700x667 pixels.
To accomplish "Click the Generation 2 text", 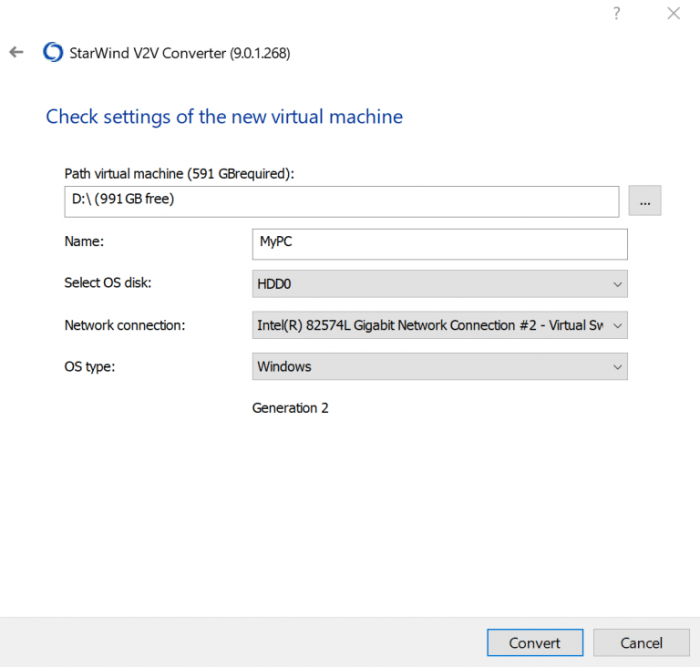I will click(x=290, y=408).
